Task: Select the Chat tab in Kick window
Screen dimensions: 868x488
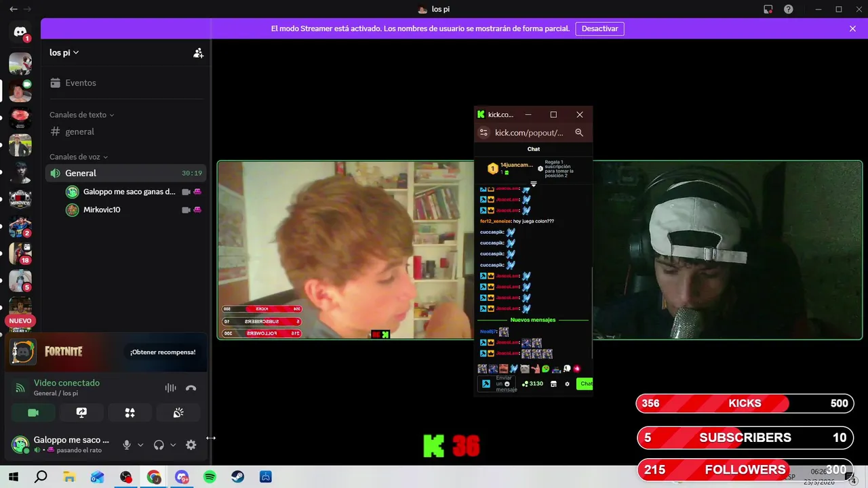Action: [x=534, y=149]
